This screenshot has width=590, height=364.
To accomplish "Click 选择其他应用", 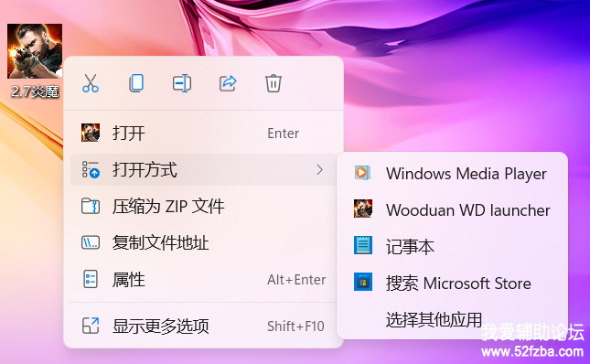I will [452, 319].
